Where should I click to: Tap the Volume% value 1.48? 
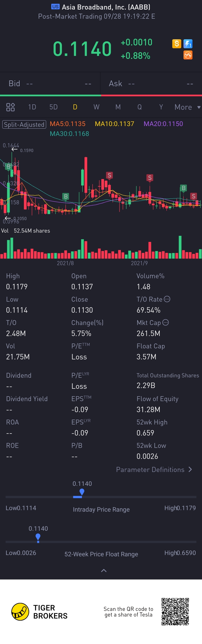(x=143, y=286)
